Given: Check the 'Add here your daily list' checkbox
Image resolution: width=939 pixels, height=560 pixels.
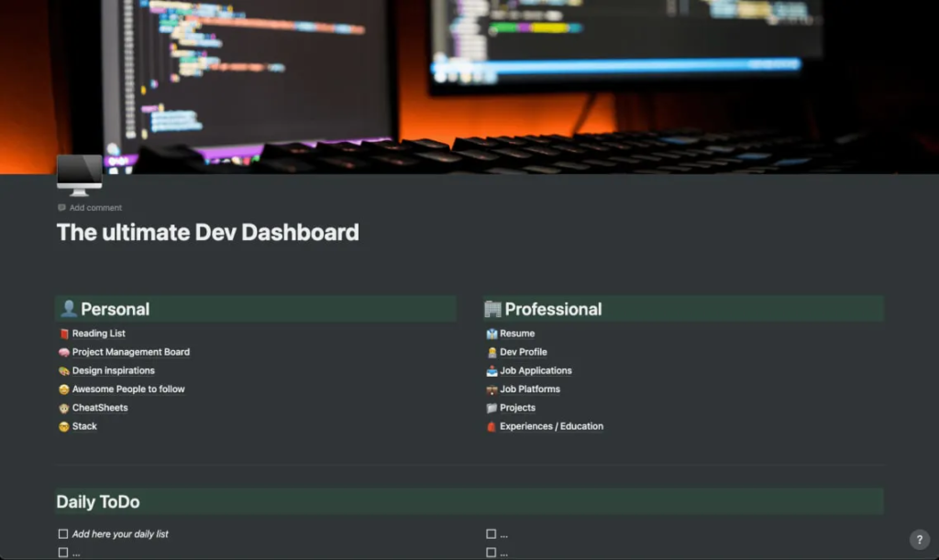Looking at the screenshot, I should click(62, 533).
